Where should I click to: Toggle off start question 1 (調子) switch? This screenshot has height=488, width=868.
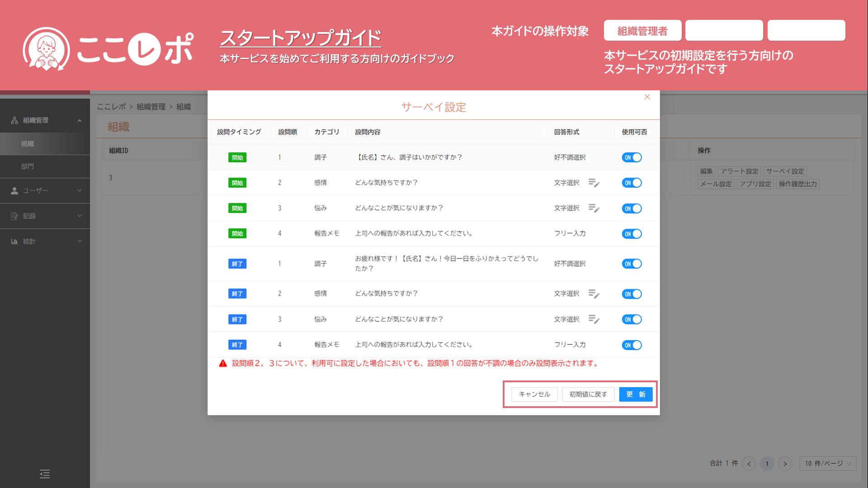632,158
